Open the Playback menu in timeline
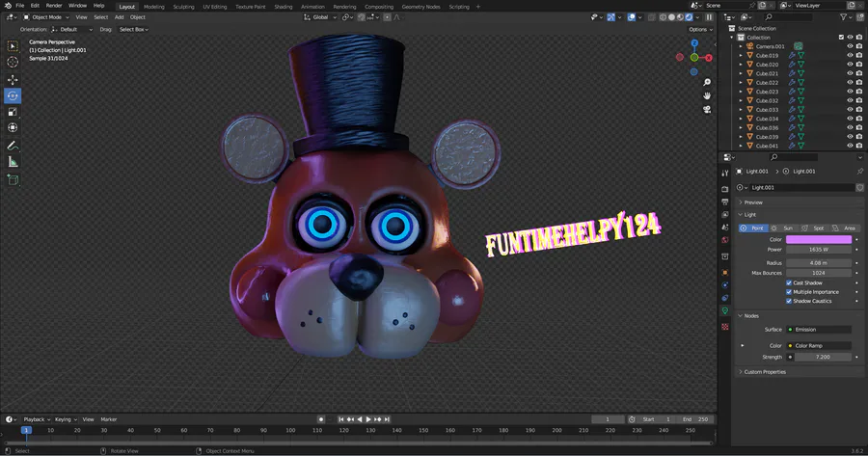 37,419
